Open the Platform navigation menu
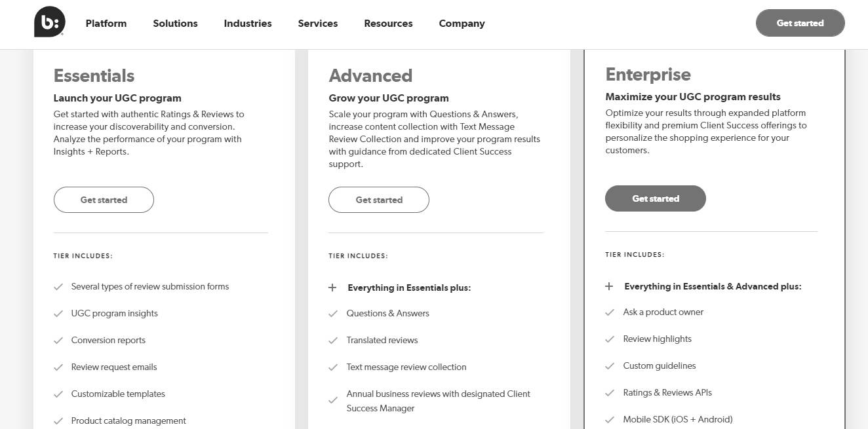 (x=106, y=24)
